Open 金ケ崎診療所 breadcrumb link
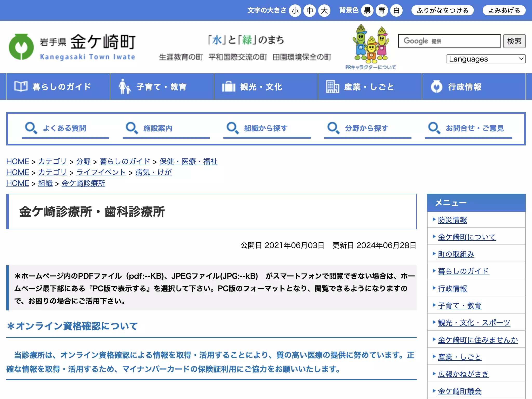The image size is (532, 399). coord(83,183)
